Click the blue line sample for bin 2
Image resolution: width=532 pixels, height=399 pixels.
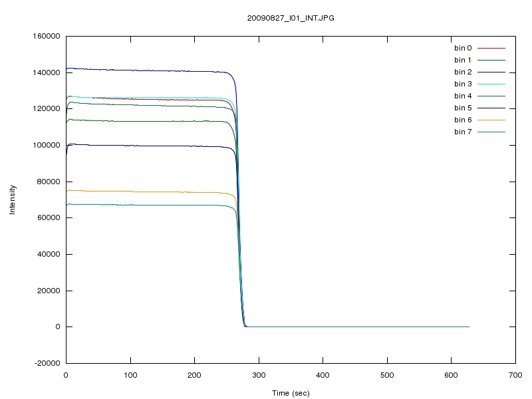[491, 72]
